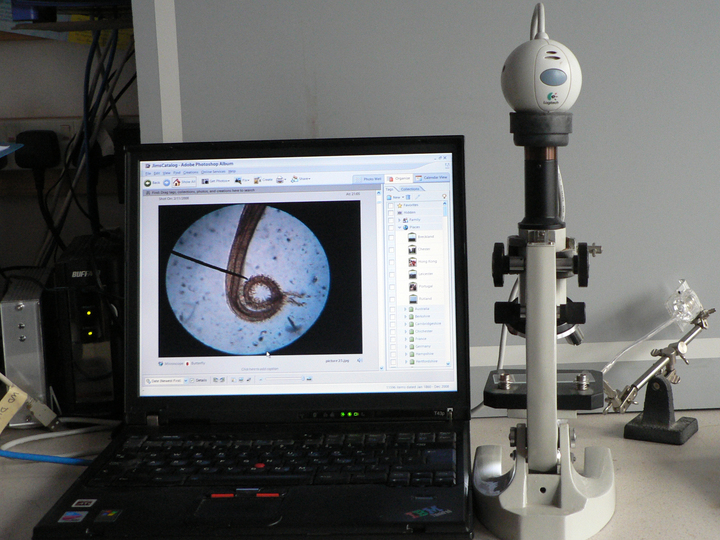This screenshot has height=540, width=720.
Task: Click the add caption text field
Action: pos(260,369)
